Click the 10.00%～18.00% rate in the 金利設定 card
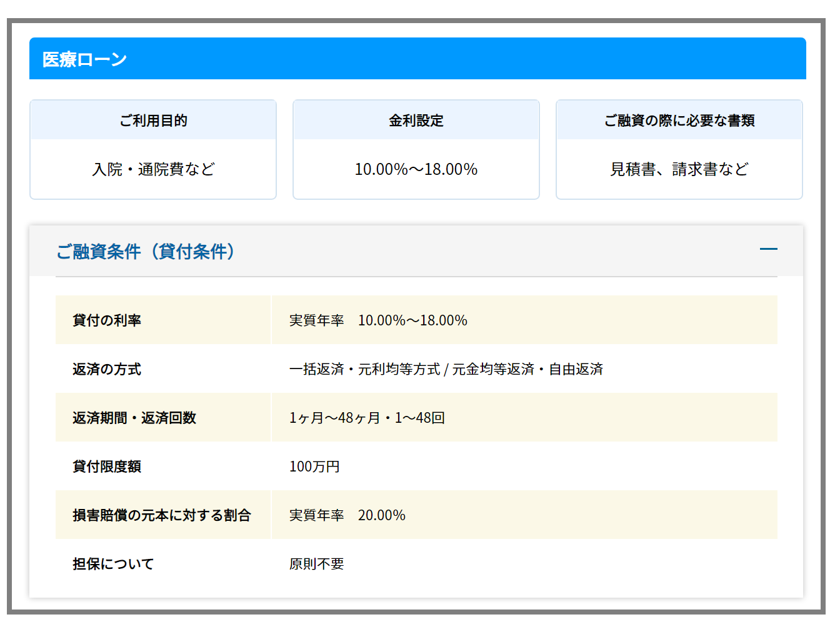This screenshot has height=632, width=840. point(416,169)
